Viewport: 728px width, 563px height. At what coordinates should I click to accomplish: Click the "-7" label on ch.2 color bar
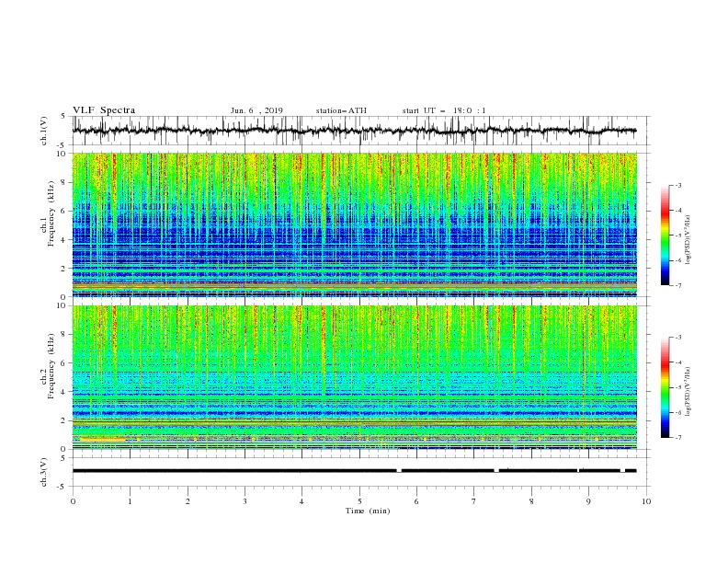[678, 437]
